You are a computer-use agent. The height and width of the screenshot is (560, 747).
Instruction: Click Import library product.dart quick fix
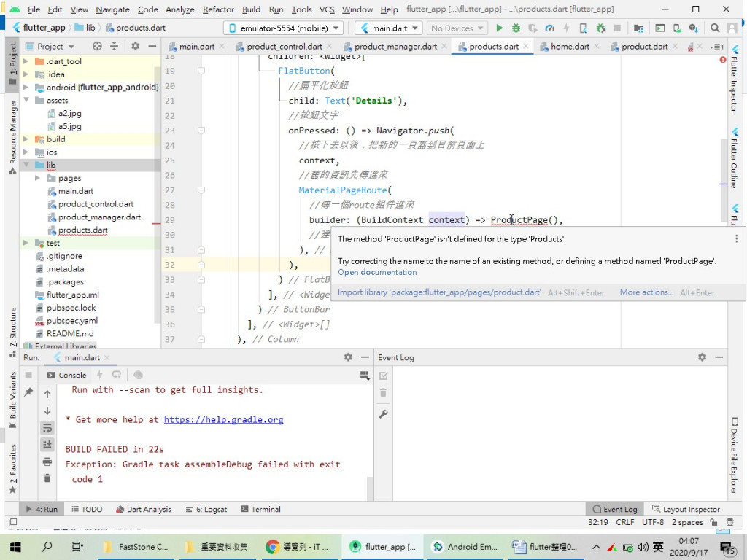439,292
